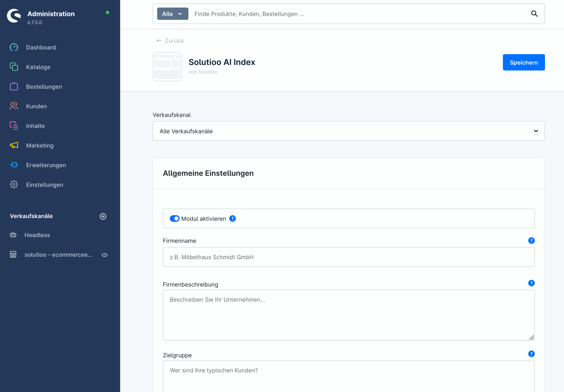Click the Dashboard gauge icon
The image size is (564, 392).
(14, 47)
